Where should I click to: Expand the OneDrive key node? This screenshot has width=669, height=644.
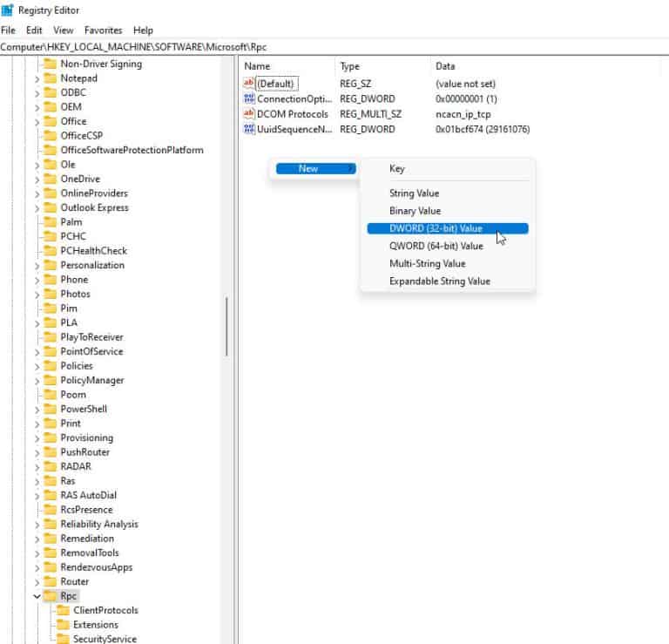(37, 179)
